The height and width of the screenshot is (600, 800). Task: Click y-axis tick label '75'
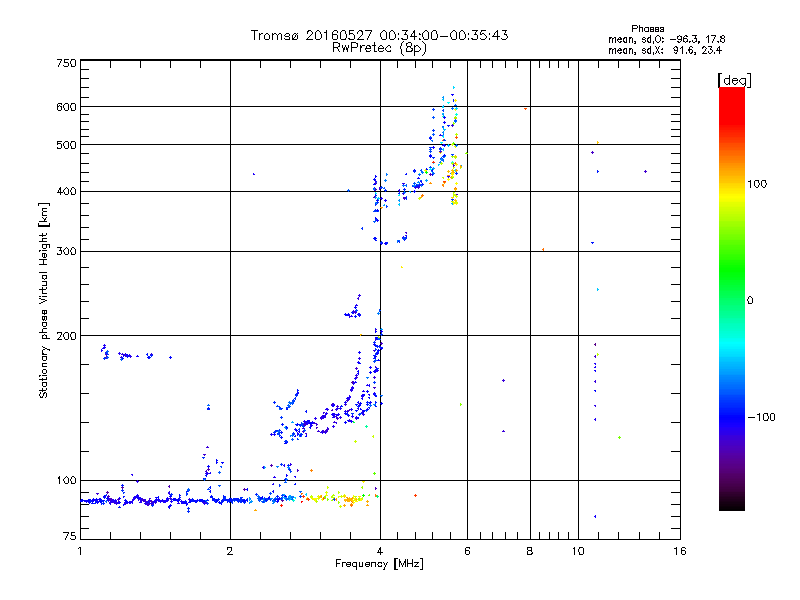[70, 536]
